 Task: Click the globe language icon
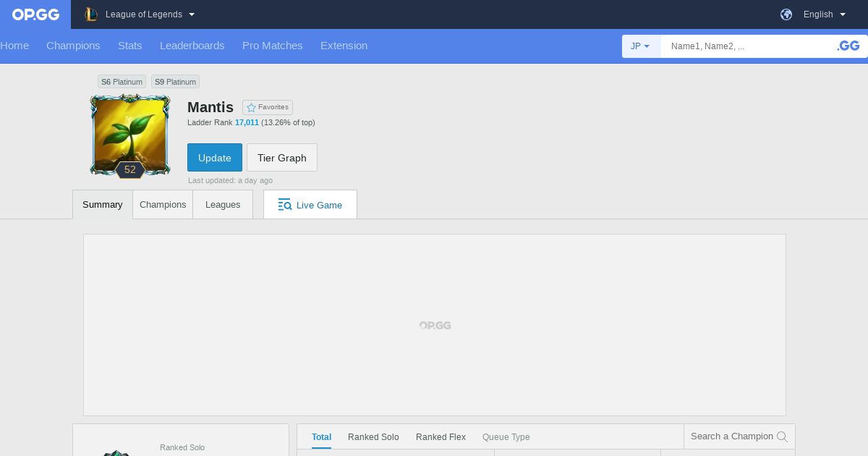click(786, 14)
